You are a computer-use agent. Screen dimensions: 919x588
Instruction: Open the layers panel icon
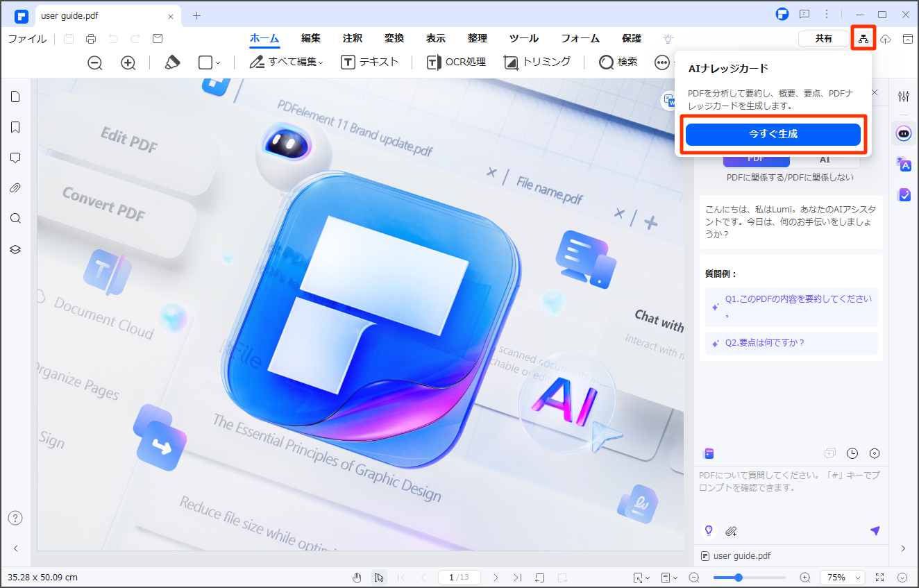click(x=15, y=249)
